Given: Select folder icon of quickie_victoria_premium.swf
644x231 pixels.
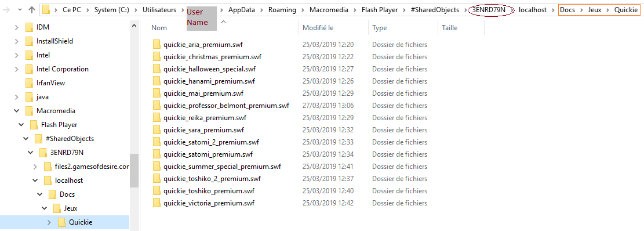Looking at the screenshot, I should 157,203.
